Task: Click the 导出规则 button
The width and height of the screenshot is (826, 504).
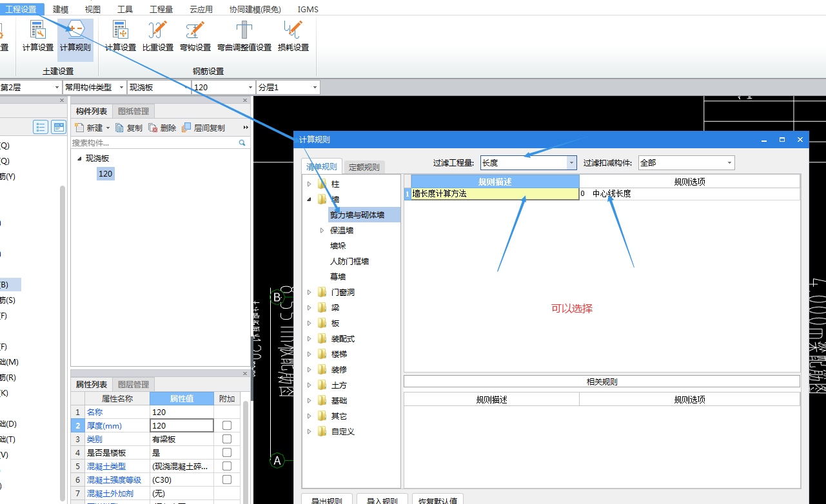Action: (327, 499)
